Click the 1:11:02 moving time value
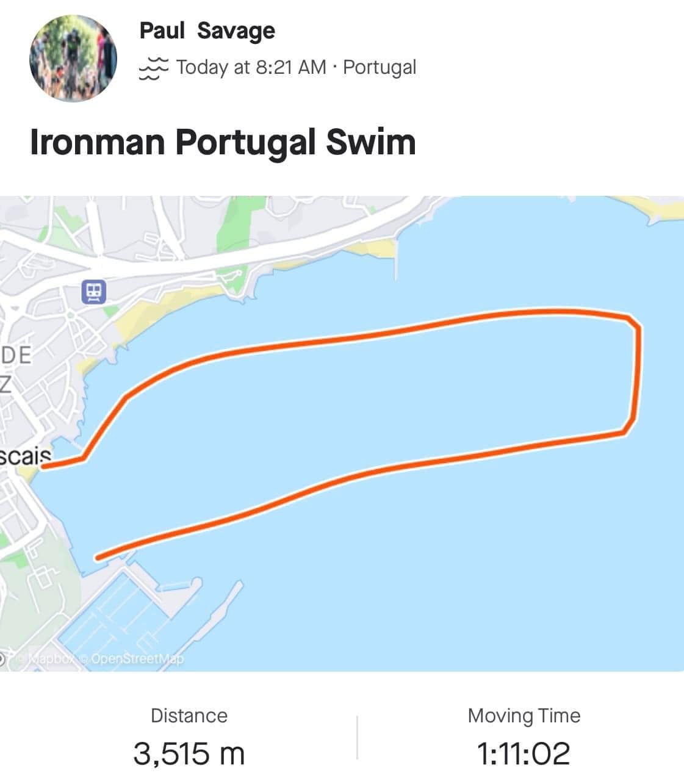Viewport: 684px width, 784px height. (524, 753)
